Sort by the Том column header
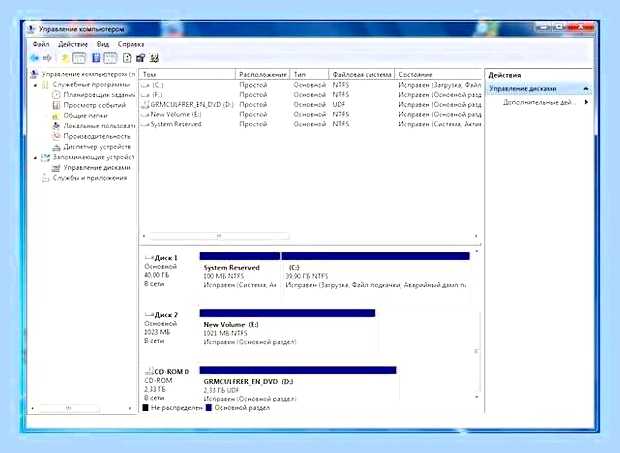The width and height of the screenshot is (620, 453). point(187,74)
